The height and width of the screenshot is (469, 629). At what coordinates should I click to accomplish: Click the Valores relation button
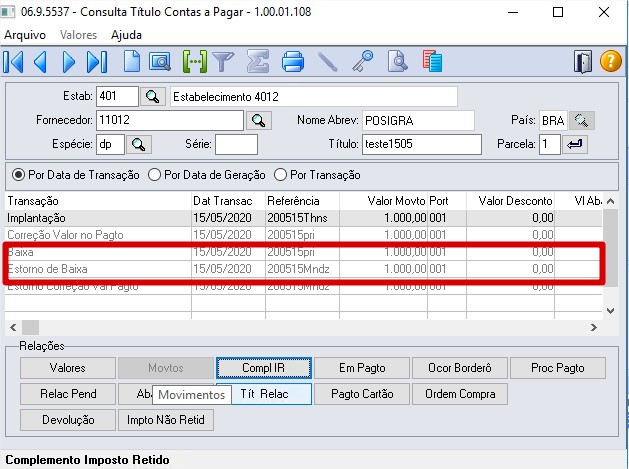click(68, 368)
